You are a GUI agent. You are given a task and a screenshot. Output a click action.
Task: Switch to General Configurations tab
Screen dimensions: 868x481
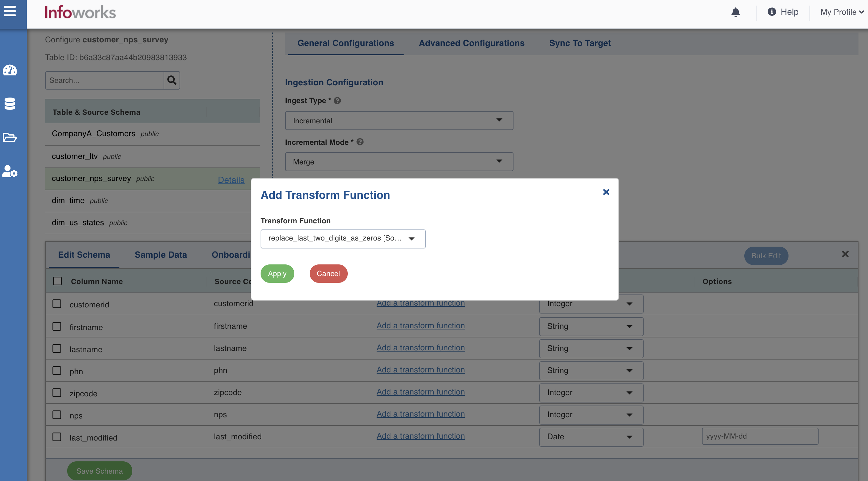click(x=345, y=43)
